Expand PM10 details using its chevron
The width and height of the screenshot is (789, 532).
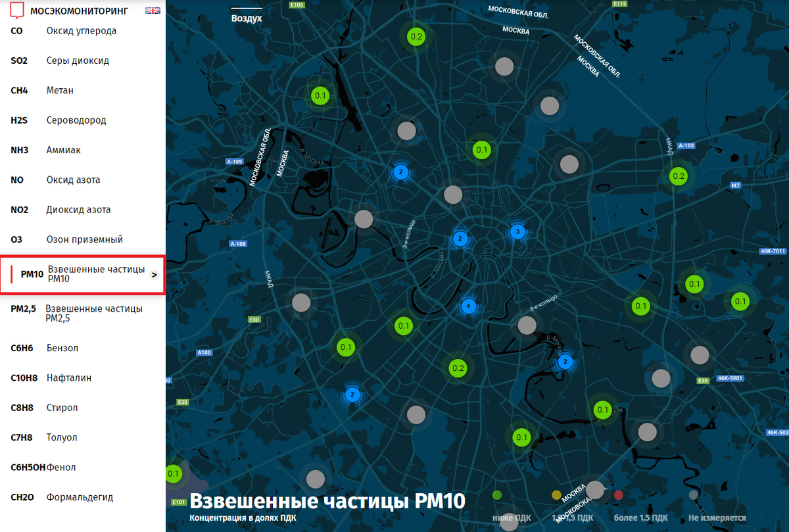coord(155,275)
